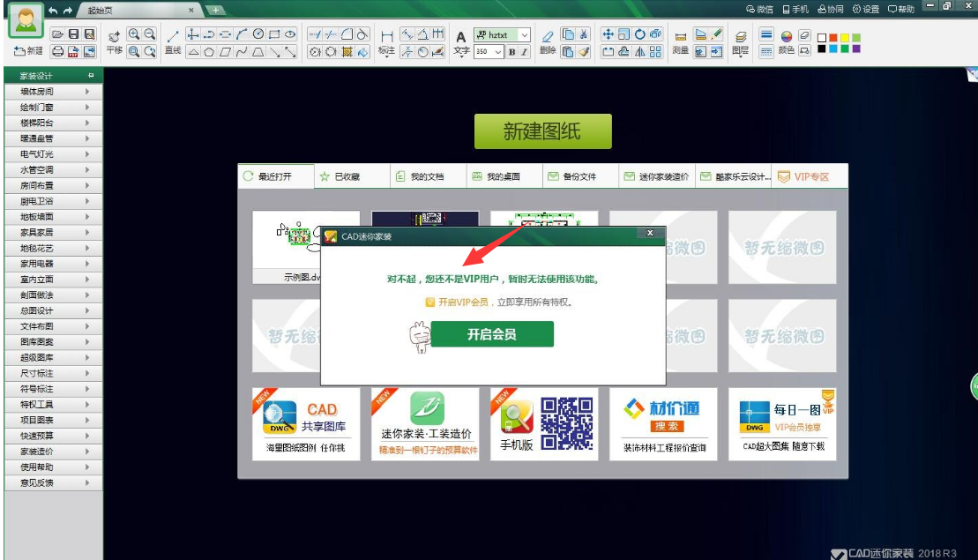The width and height of the screenshot is (978, 560).
Task: Click the 删除 eraser delete tool
Action: (548, 42)
